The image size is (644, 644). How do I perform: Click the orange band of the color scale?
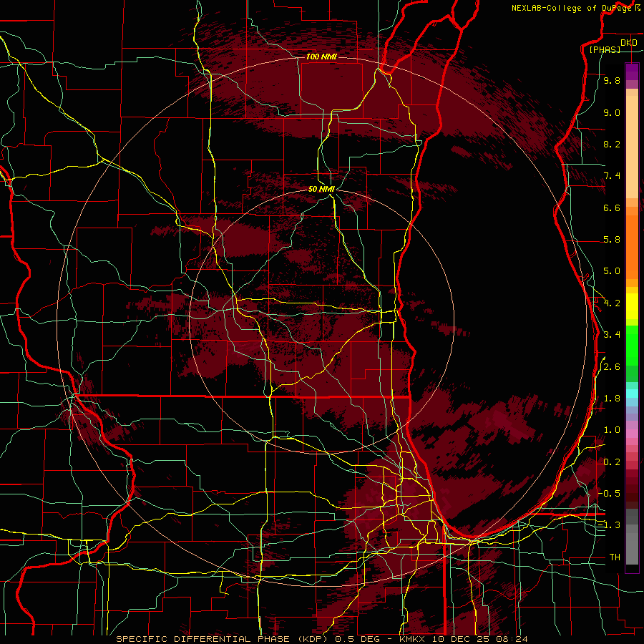632,247
